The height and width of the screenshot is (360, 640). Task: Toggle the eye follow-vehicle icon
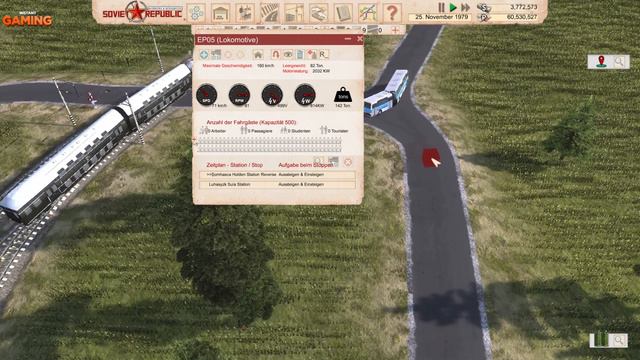click(288, 54)
